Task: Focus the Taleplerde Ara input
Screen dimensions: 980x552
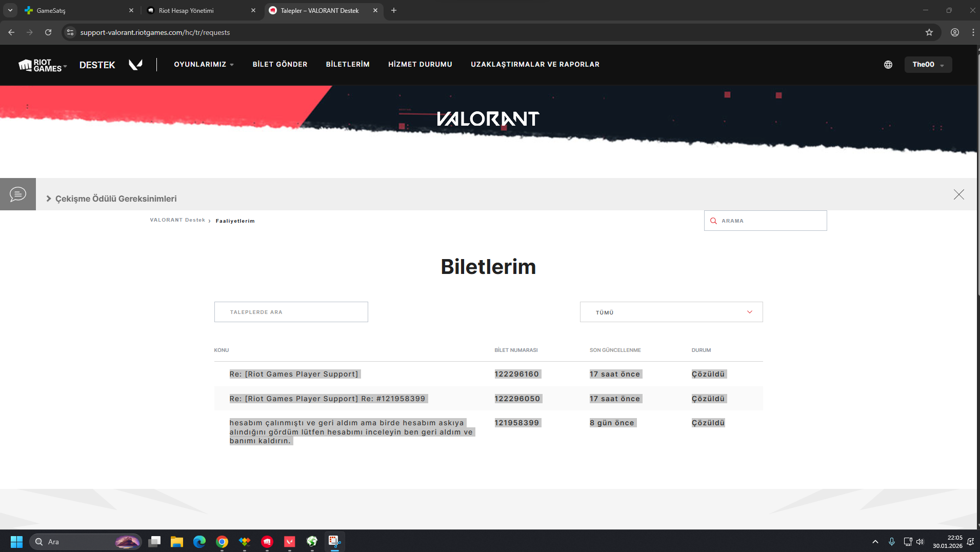Action: click(x=291, y=312)
